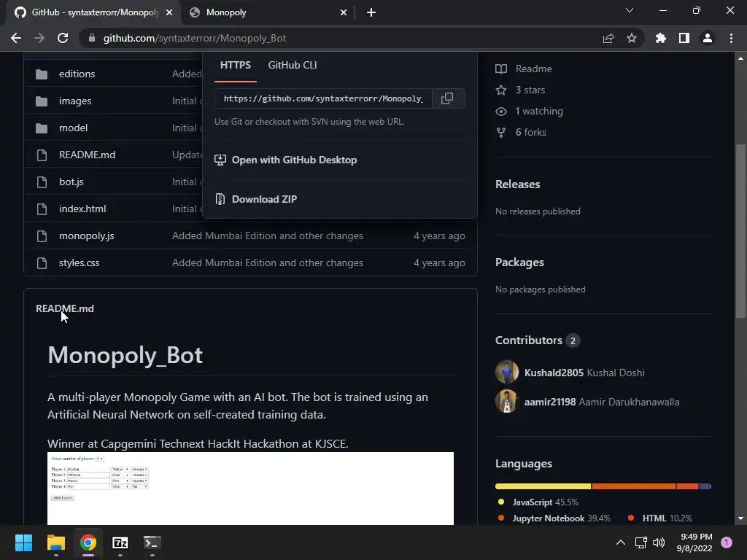Image resolution: width=747 pixels, height=560 pixels.
Task: Click Download ZIP
Action: click(x=264, y=199)
